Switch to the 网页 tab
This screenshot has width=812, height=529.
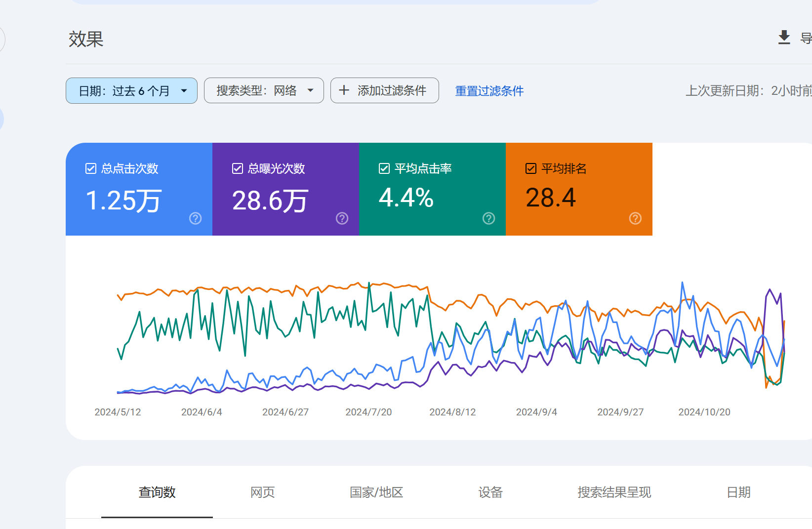262,492
